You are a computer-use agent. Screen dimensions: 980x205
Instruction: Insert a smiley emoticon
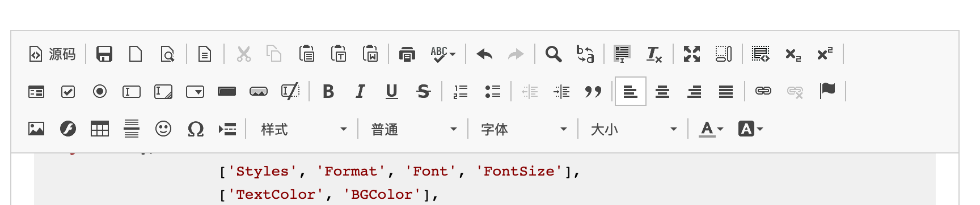pyautogui.click(x=163, y=129)
